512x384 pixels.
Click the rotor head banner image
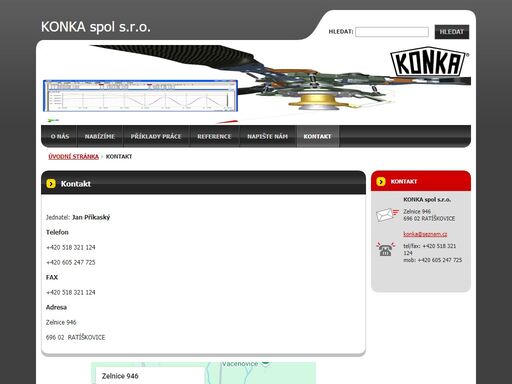[x=256, y=83]
